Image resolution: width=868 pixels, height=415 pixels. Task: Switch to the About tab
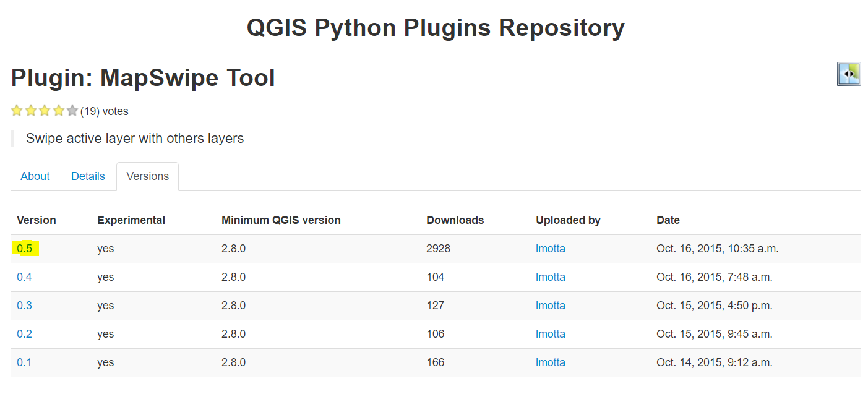35,176
